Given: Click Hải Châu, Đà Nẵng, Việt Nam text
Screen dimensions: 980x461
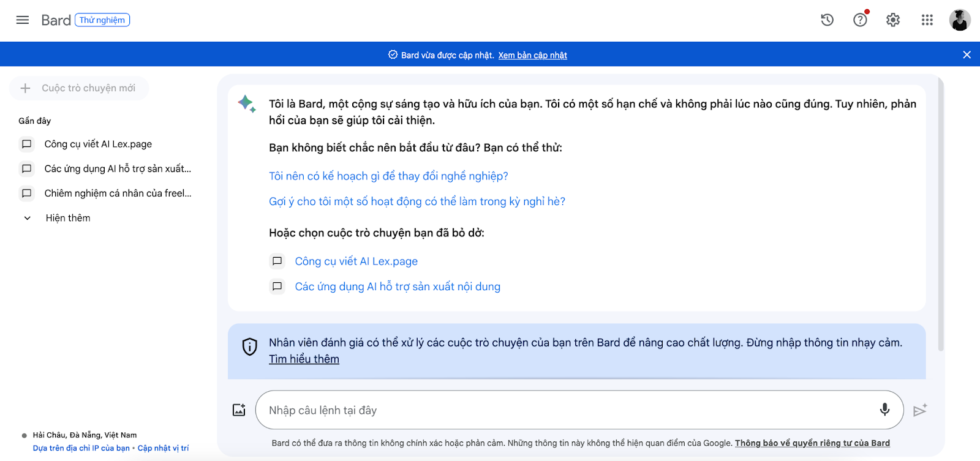Looking at the screenshot, I should coord(85,435).
